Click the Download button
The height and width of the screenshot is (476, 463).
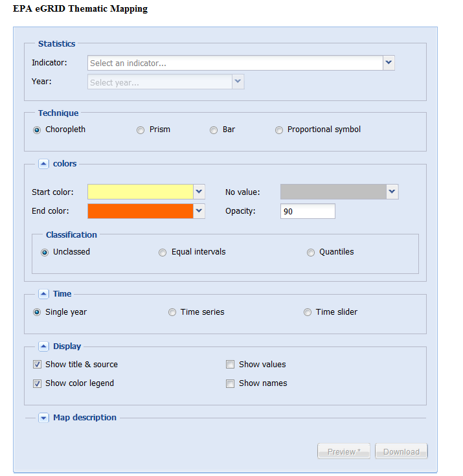coord(401,451)
